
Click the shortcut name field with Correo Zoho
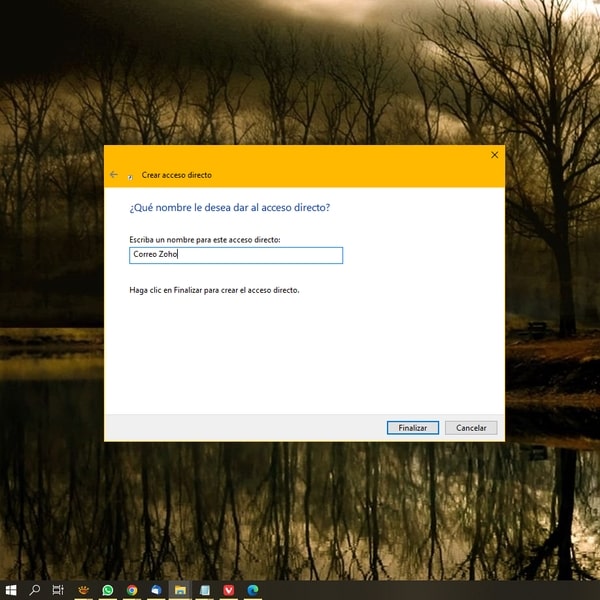pyautogui.click(x=236, y=255)
